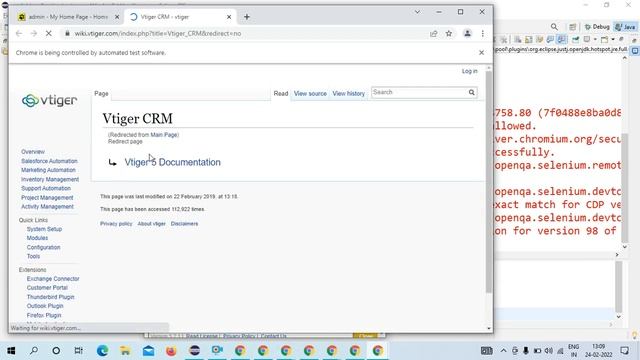Open Firefox from taskbar
Screen dimensions: 640x360
[x=171, y=351]
